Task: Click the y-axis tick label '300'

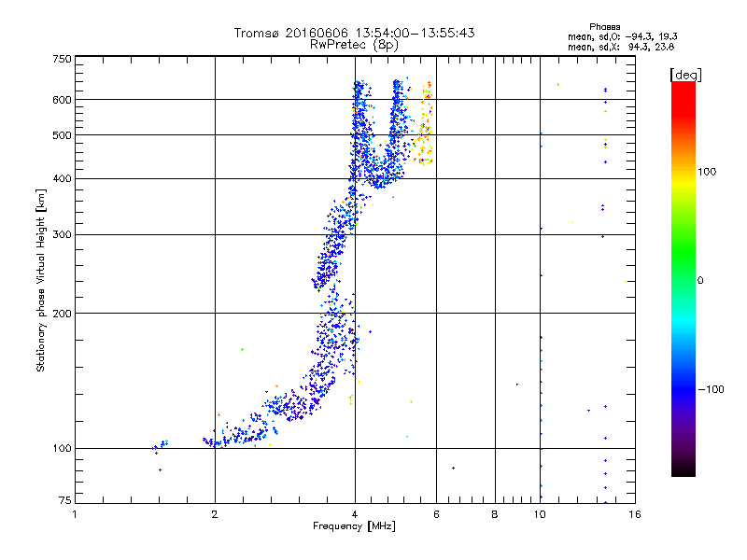Action: click(62, 235)
